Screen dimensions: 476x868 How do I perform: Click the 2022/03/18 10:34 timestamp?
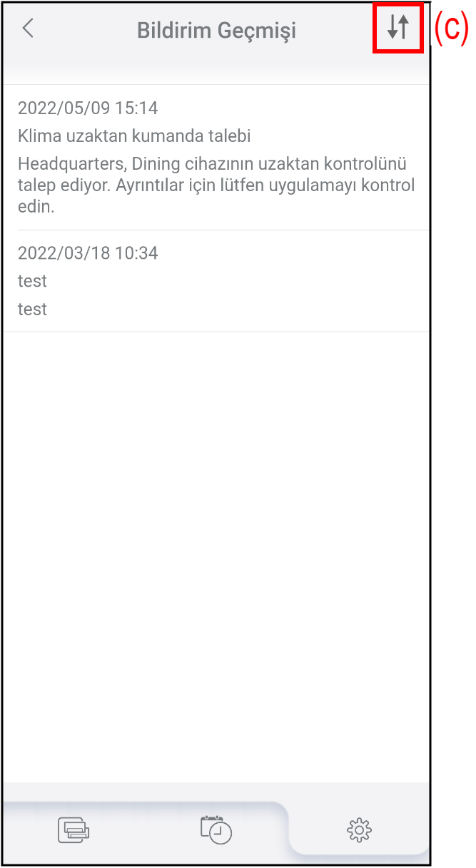(88, 253)
